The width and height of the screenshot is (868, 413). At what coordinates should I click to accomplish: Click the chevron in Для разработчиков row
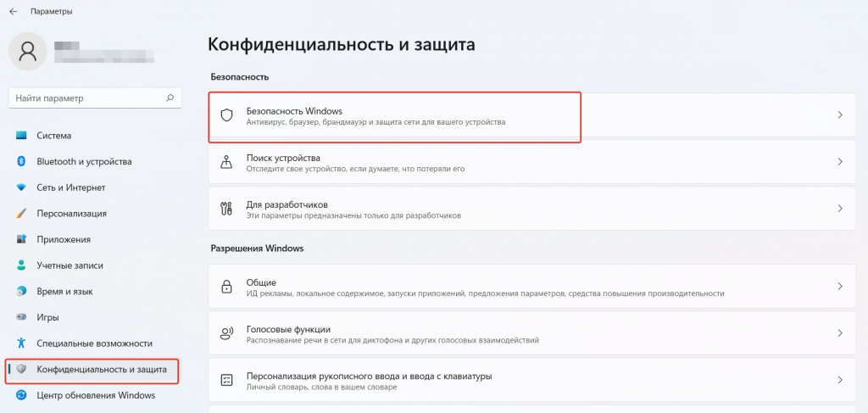click(x=840, y=209)
